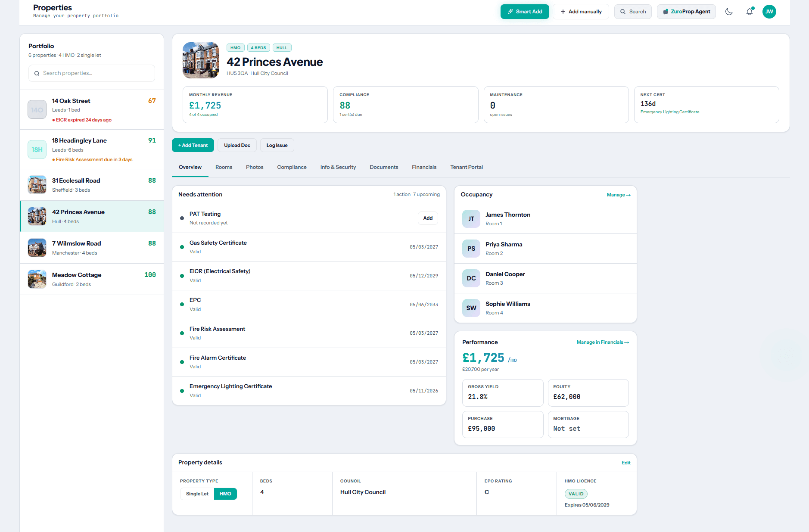Click the Purchase £95,000 tile
The height and width of the screenshot is (532, 809).
503,425
